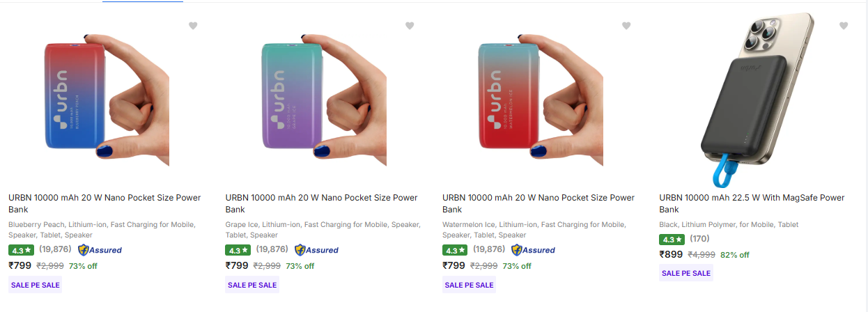Click the 4.3 star rating of Watermelon Ice item

point(454,250)
